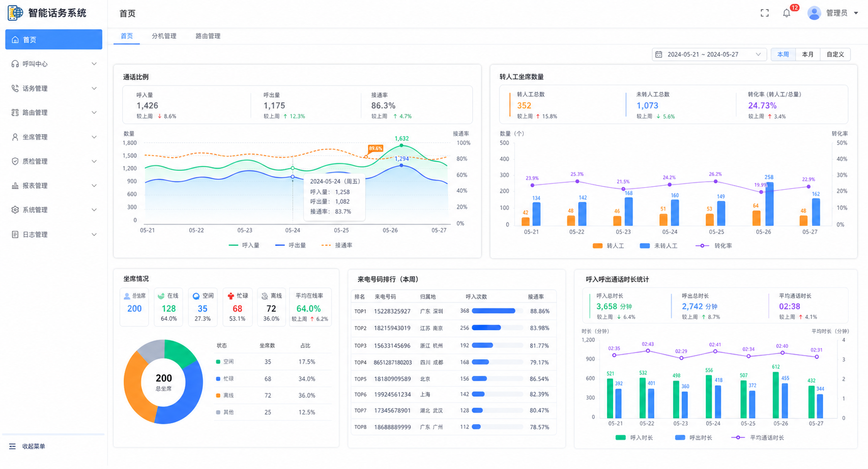Toggle 呼入量 series in chart legend
Screen dimensions: 868x469
(x=244, y=245)
